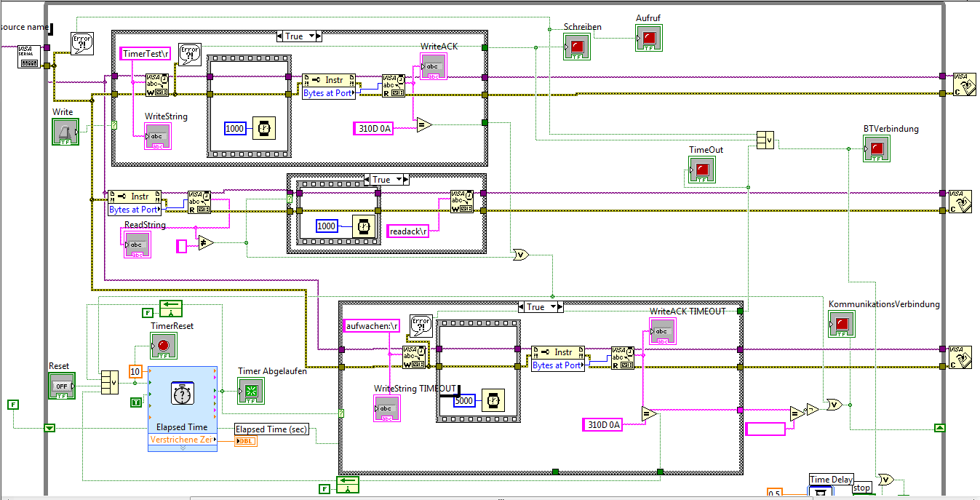Click the TimerReset boolean terminal
This screenshot has width=980, height=500.
(164, 346)
